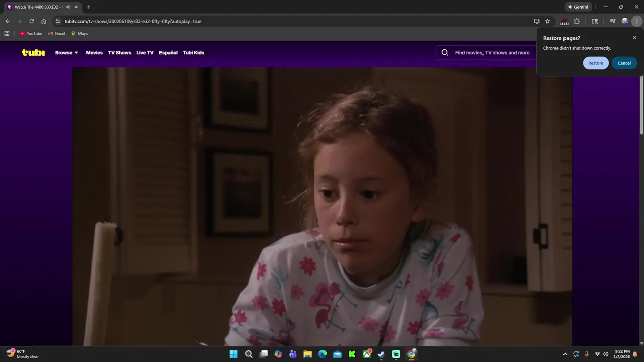Screen dimensions: 644x362
Task: Click the microphone tray icon
Action: (586, 354)
